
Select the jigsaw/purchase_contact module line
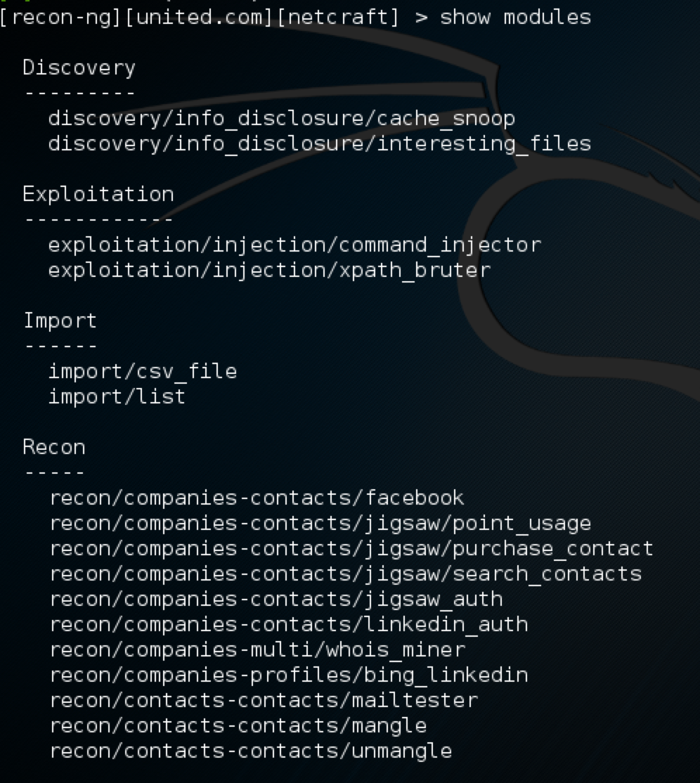(351, 548)
